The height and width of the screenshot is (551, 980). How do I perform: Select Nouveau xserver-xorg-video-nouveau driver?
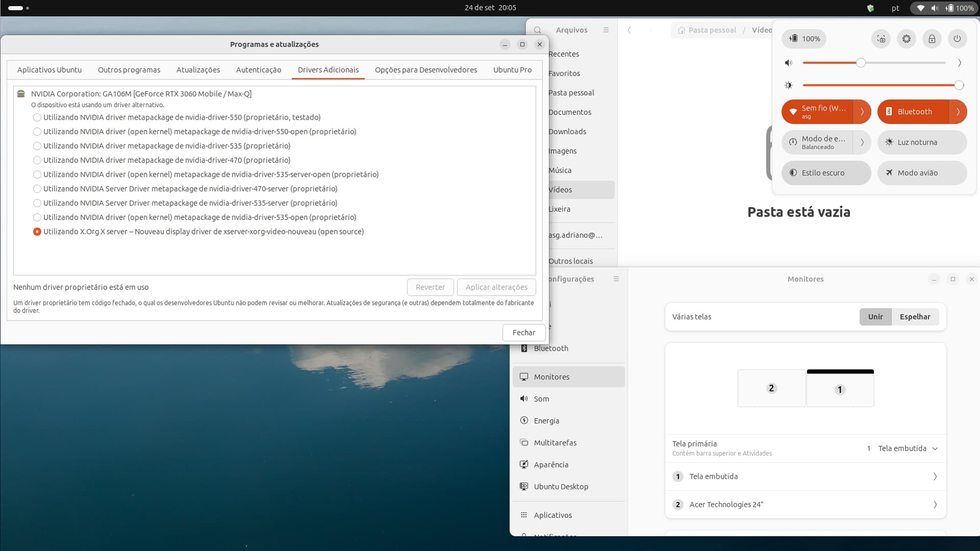[x=199, y=232]
